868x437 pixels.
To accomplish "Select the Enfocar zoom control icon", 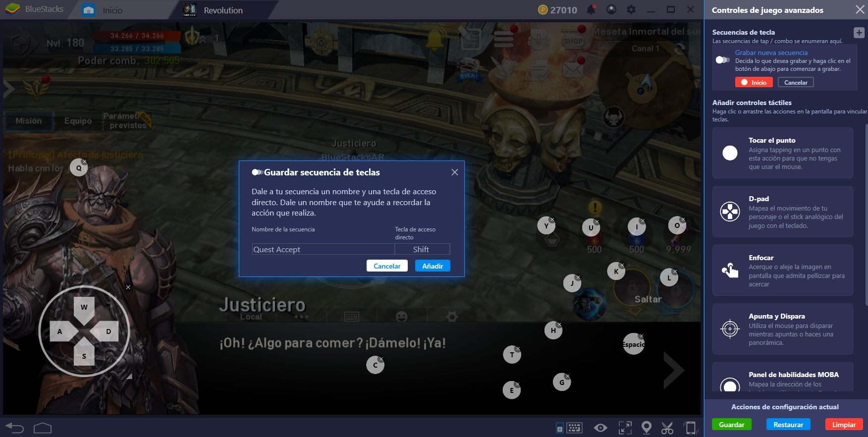I will [730, 270].
